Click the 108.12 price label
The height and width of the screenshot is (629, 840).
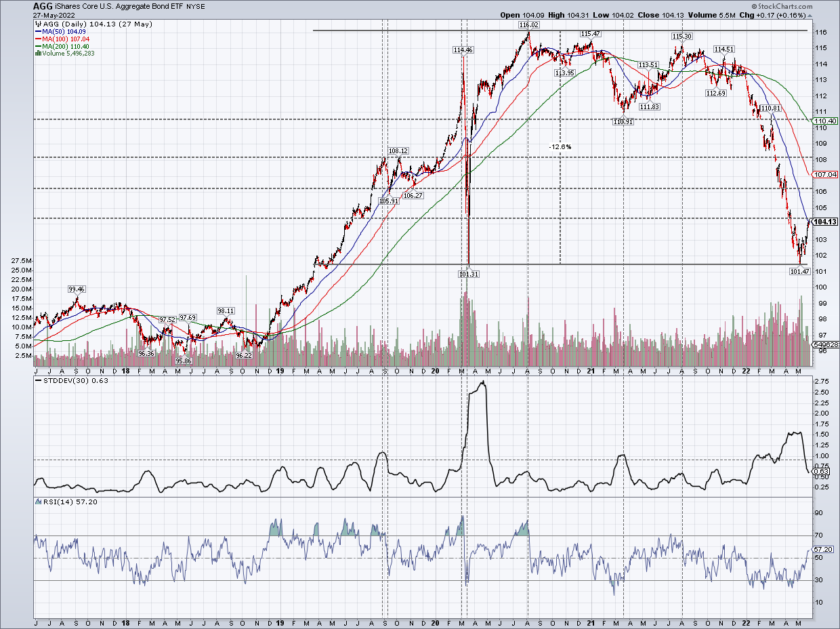tap(398, 150)
